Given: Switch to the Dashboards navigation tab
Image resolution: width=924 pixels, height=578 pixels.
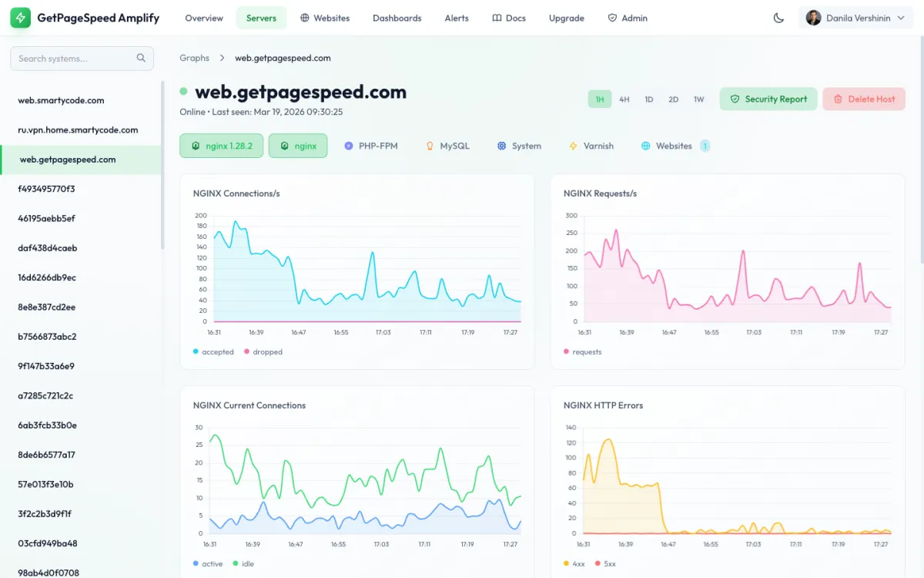Looking at the screenshot, I should click(397, 18).
